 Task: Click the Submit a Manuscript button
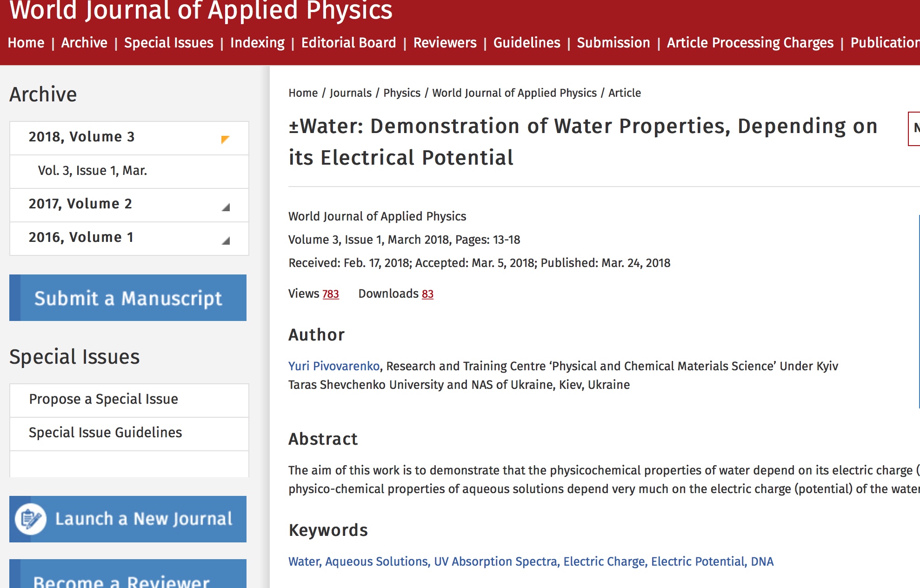[128, 298]
